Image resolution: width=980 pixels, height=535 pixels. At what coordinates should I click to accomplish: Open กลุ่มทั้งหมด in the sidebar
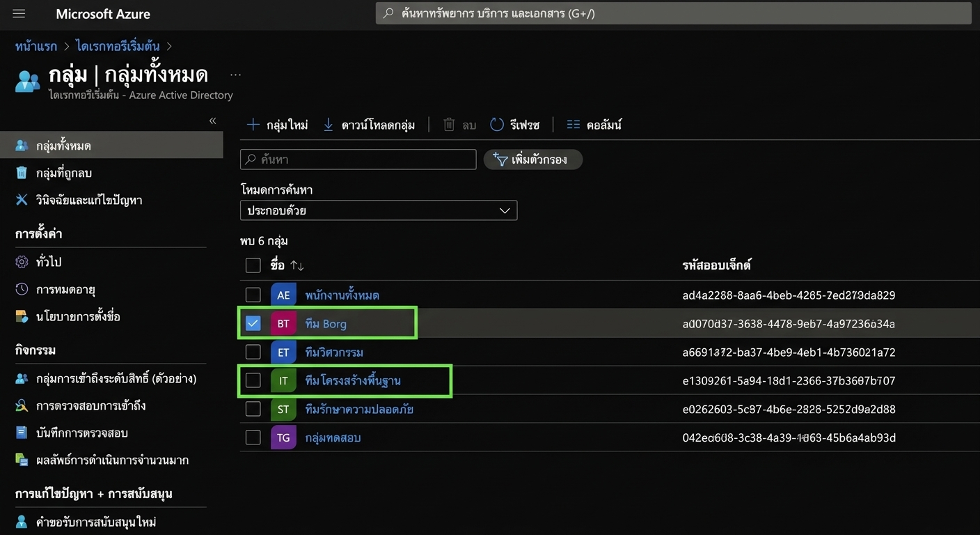point(111,146)
